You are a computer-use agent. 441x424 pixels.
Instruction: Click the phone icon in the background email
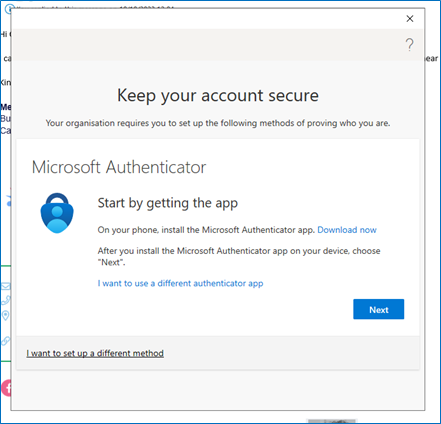[6, 300]
